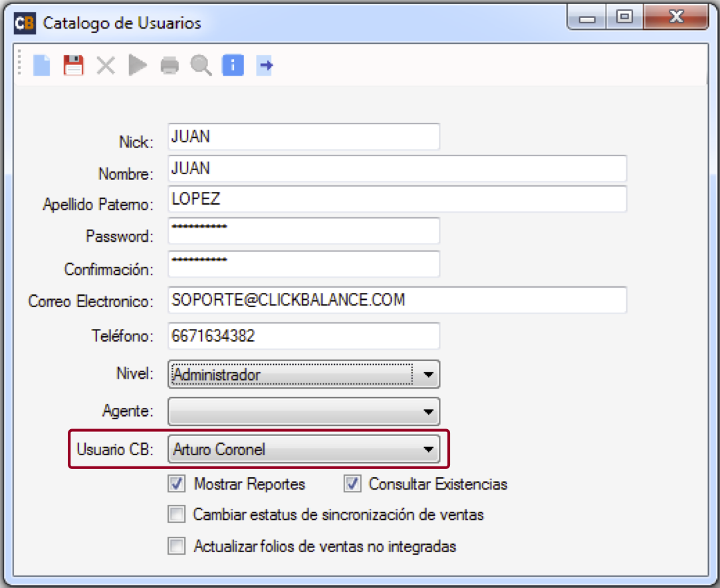The height and width of the screenshot is (588, 720).
Task: Toggle the Consultar Existencias checkbox
Action: click(x=352, y=484)
